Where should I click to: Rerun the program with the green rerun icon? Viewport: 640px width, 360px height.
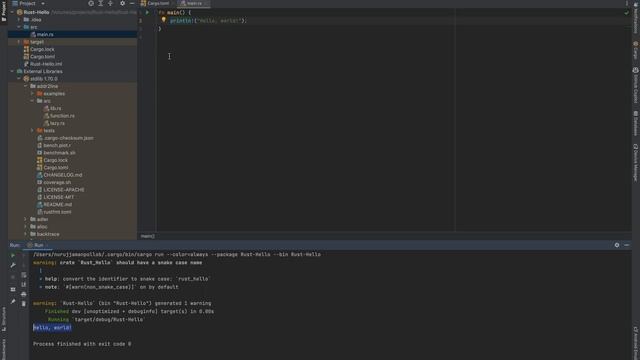click(13, 255)
